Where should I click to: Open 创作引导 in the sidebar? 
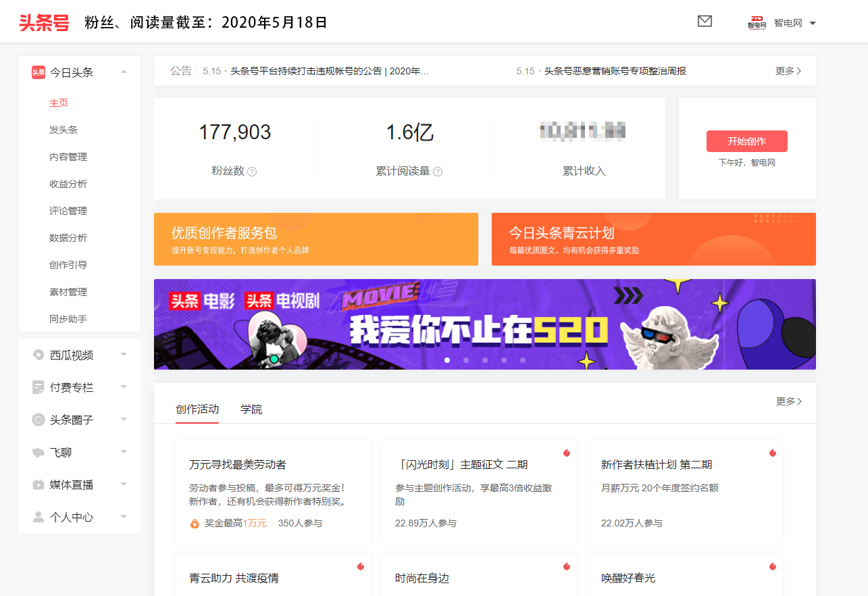point(68,265)
